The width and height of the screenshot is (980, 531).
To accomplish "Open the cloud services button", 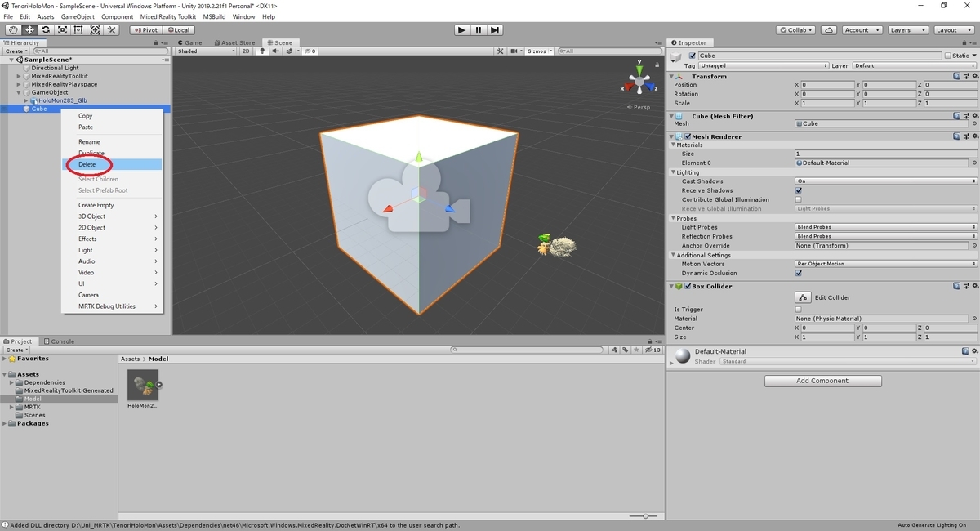I will 829,30.
